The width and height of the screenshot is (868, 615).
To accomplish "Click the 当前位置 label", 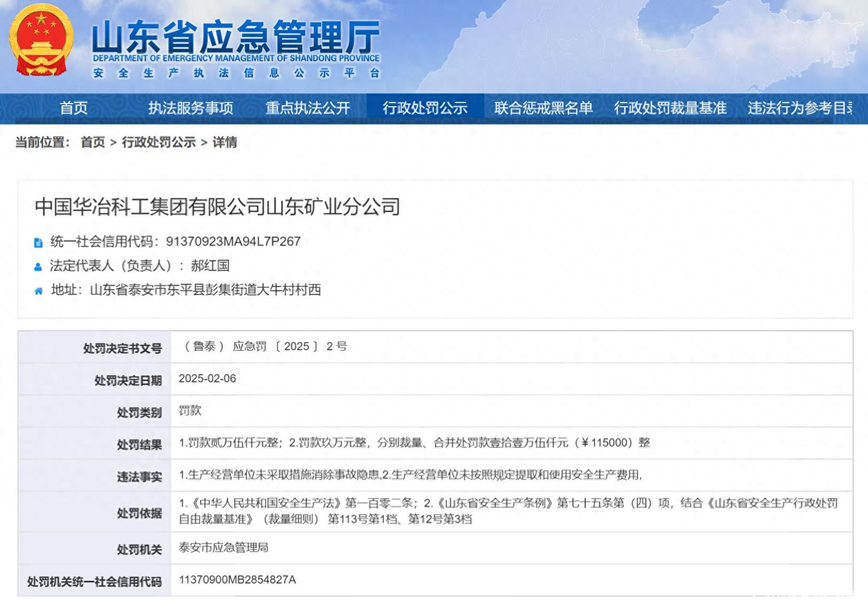I will 42,142.
